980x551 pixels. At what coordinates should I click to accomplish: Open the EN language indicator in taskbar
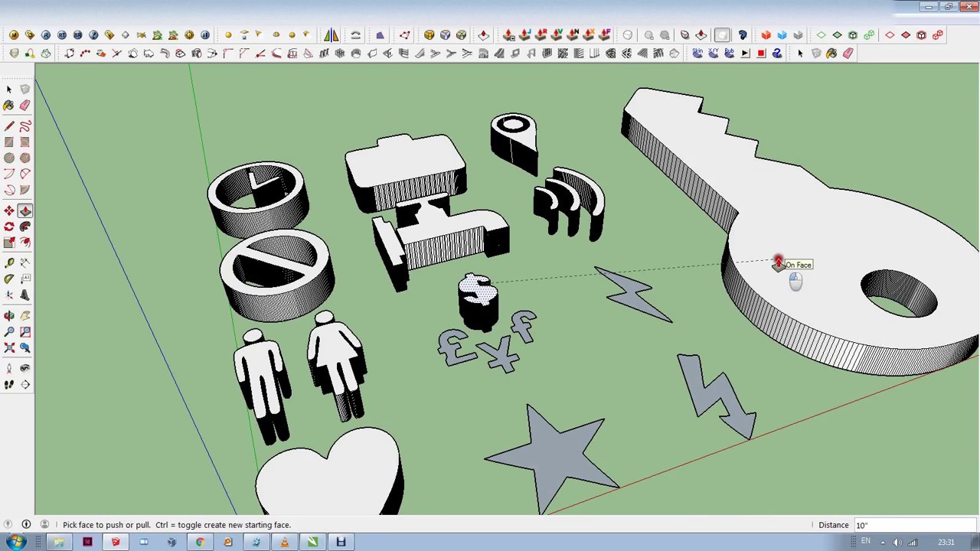[866, 542]
